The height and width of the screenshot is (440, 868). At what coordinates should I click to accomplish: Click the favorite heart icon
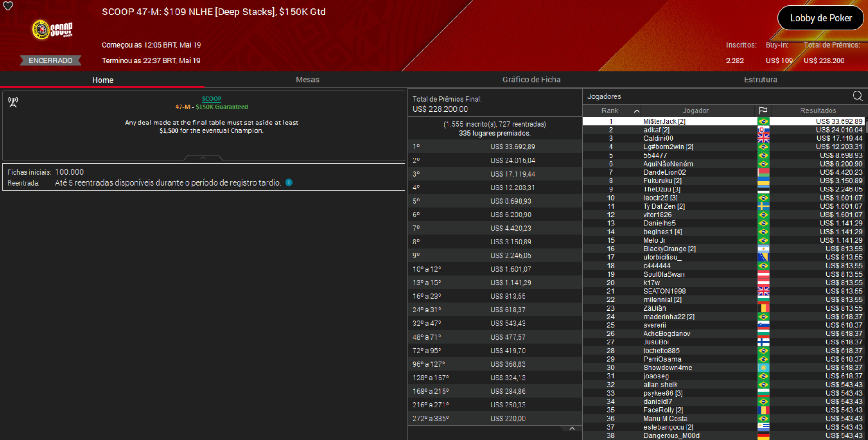tap(8, 6)
